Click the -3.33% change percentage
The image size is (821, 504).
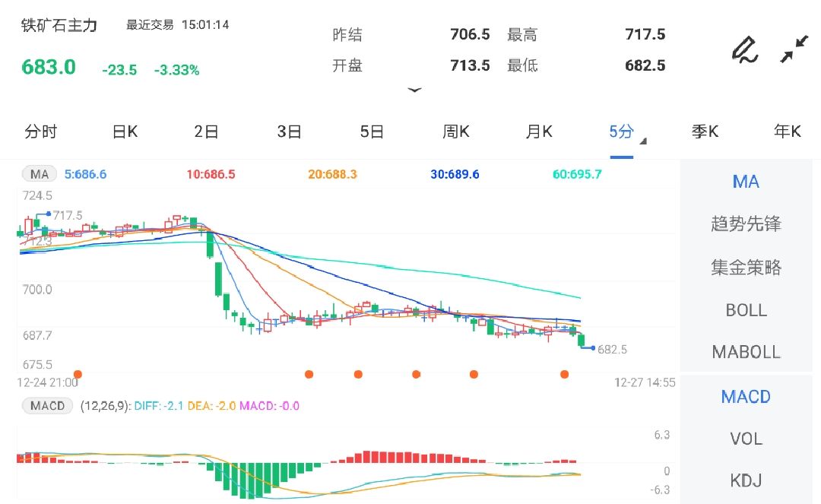177,70
